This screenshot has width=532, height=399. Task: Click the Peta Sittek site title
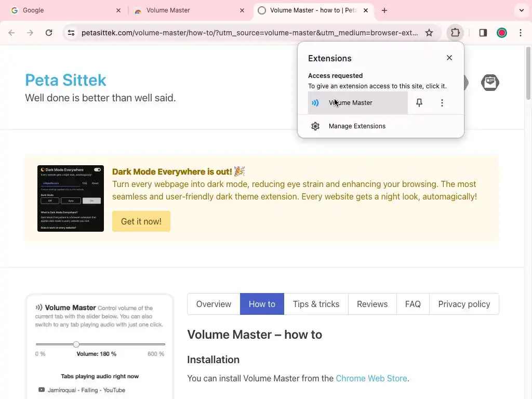pyautogui.click(x=65, y=80)
